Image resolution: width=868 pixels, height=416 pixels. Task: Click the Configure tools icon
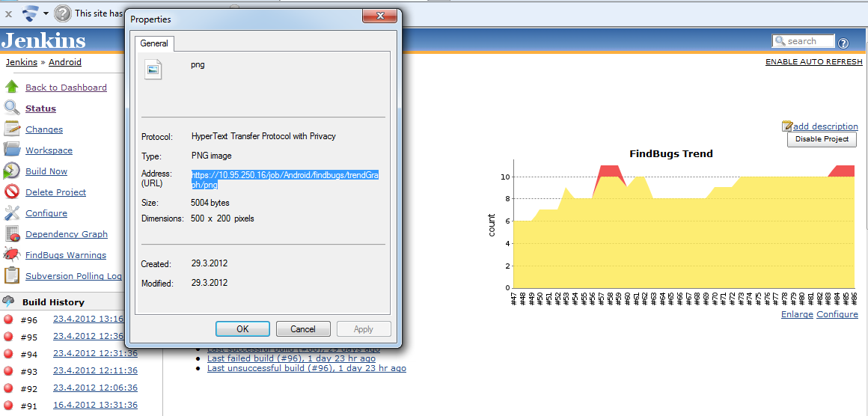click(x=11, y=213)
